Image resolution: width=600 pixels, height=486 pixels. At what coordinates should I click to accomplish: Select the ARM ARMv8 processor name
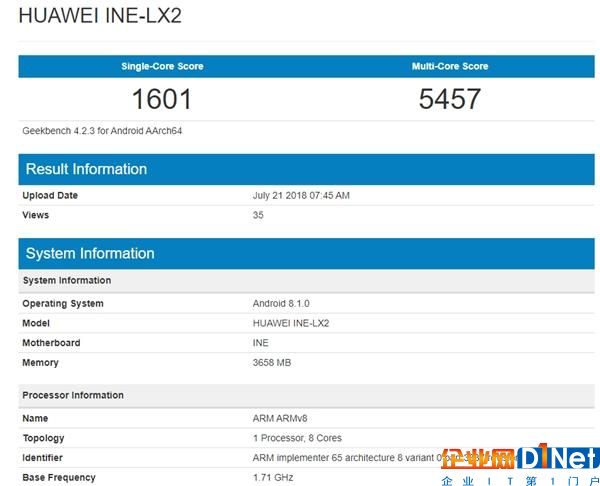click(280, 419)
